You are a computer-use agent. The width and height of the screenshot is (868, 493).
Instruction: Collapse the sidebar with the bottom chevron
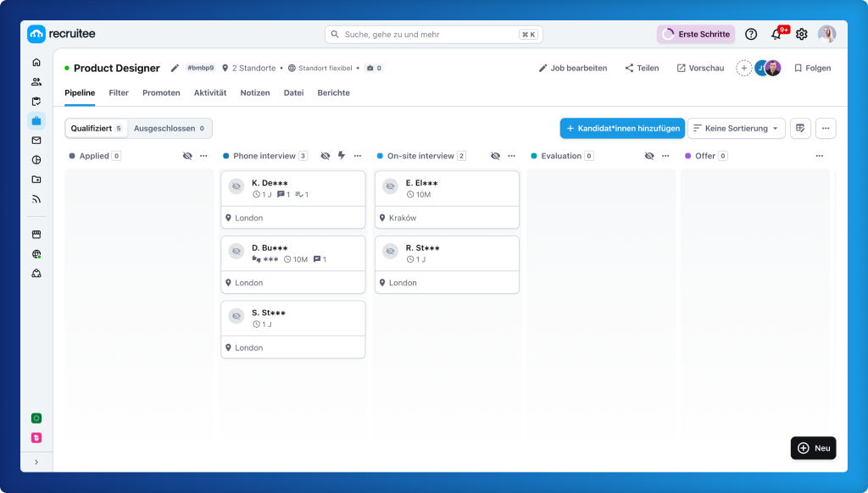point(36,462)
